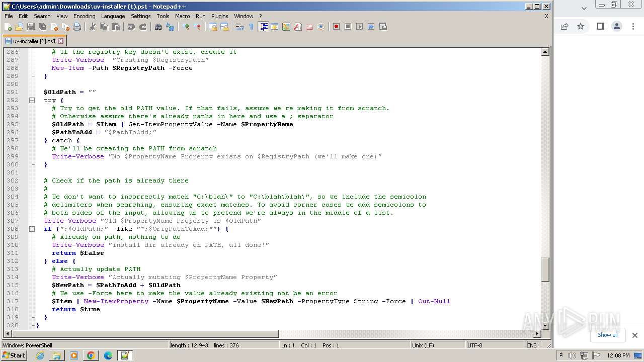Viewport: 644px width, 362px height.
Task: Collapse the if block on line 308
Action: pyautogui.click(x=32, y=229)
